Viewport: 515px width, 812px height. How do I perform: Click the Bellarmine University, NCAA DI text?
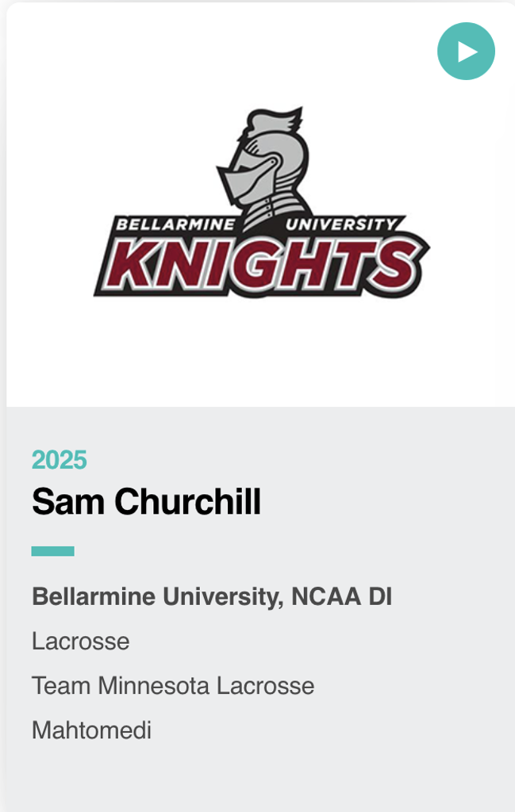tap(211, 597)
